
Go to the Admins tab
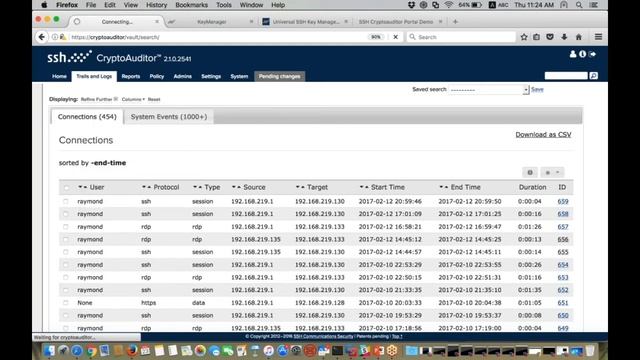click(x=182, y=76)
